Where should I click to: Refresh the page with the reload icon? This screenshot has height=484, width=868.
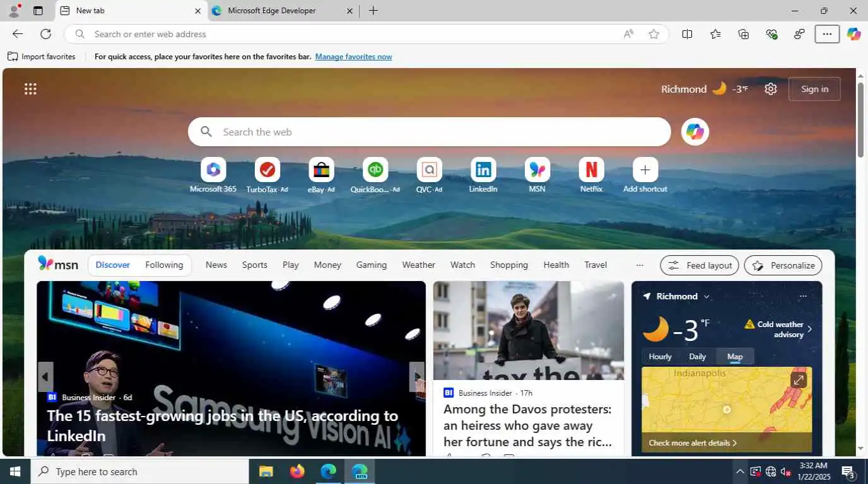pos(45,34)
